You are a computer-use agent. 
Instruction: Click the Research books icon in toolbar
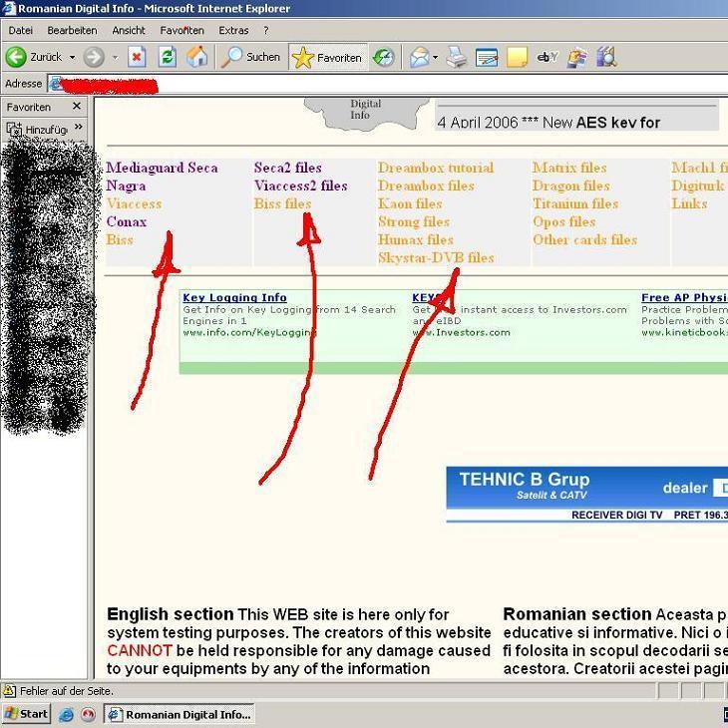[x=606, y=57]
